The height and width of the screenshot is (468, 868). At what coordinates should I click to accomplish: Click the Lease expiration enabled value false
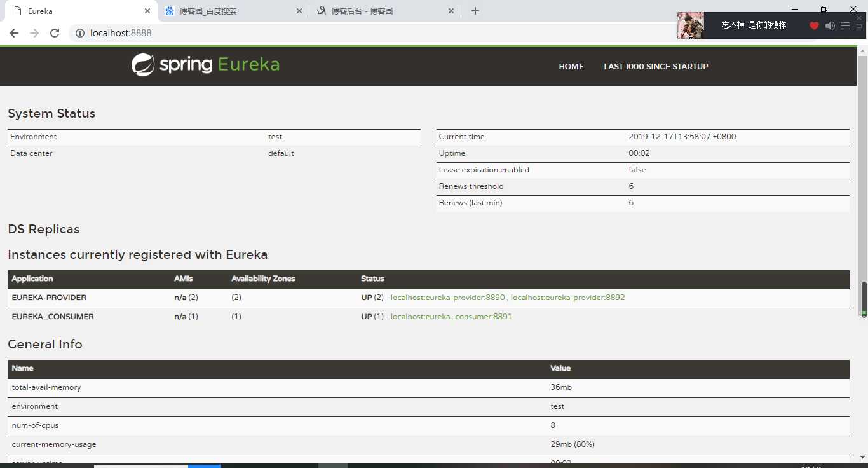tap(637, 170)
